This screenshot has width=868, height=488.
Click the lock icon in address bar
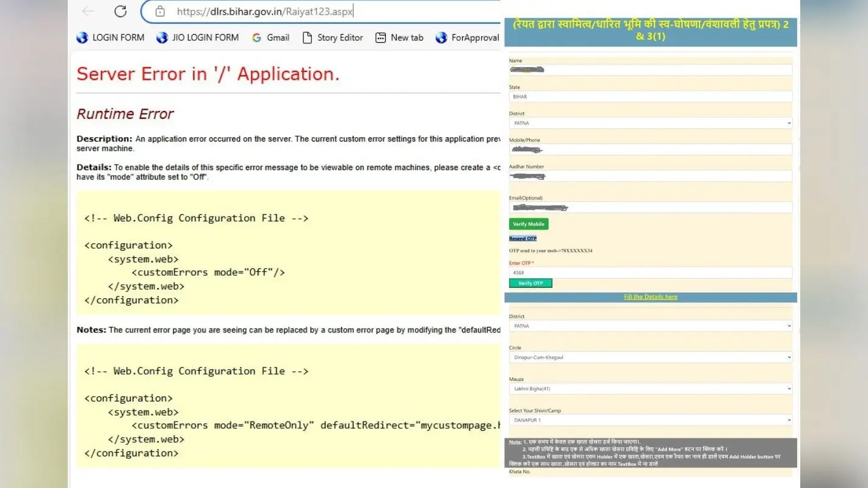pos(160,11)
